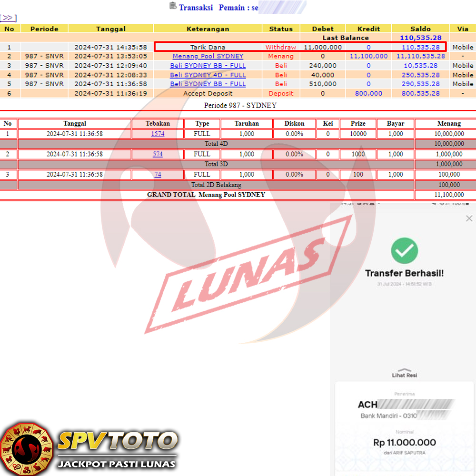The height and width of the screenshot is (476, 476).
Task: Click the Rp 11.000.000 nominal amount
Action: coord(404,442)
